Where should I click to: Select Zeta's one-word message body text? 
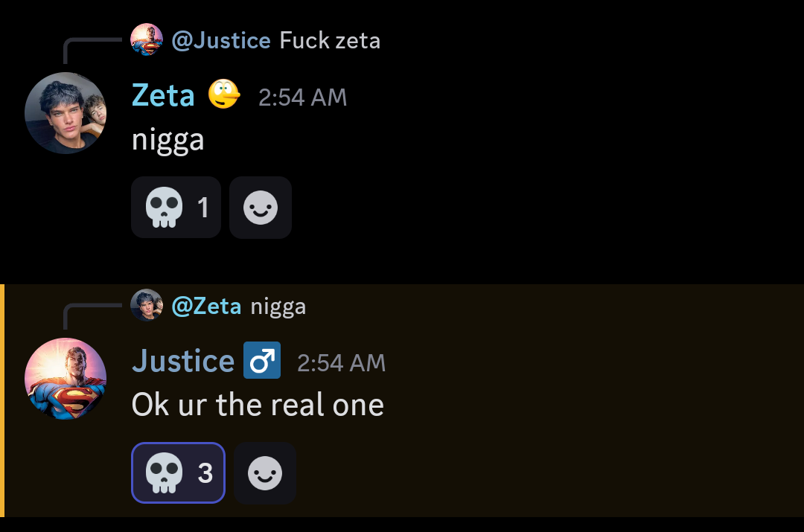[167, 141]
